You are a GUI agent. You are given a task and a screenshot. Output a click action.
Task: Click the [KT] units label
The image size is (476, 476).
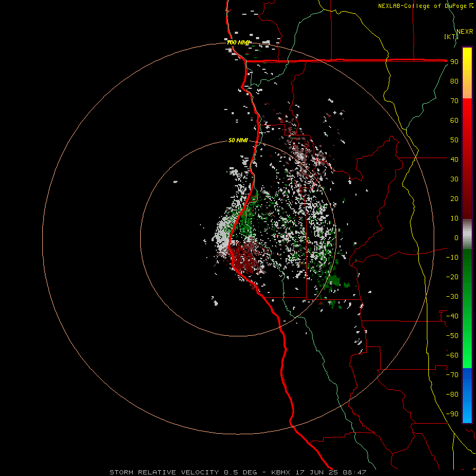coord(451,36)
